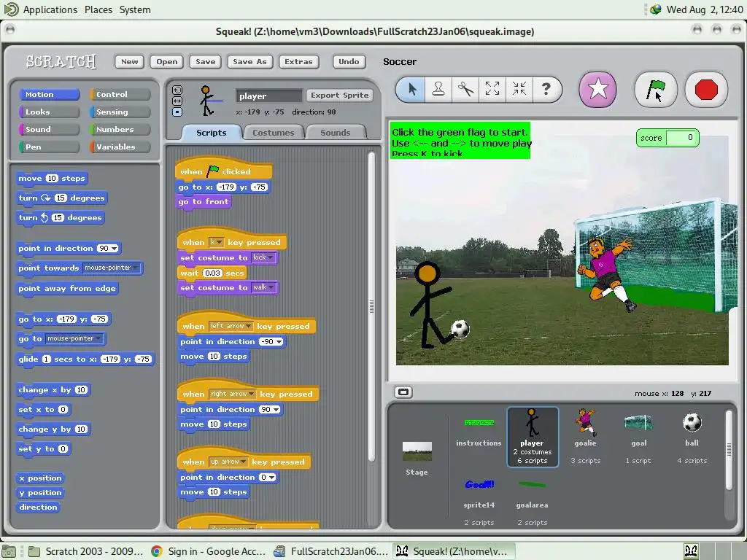This screenshot has width=747, height=560.
Task: Open the System menu
Action: tap(135, 9)
